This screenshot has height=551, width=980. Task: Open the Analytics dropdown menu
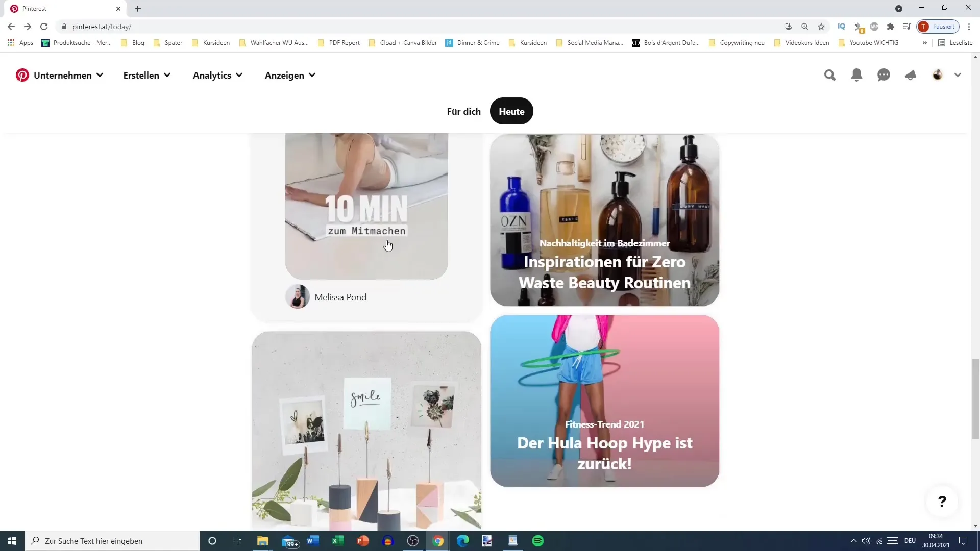(218, 76)
